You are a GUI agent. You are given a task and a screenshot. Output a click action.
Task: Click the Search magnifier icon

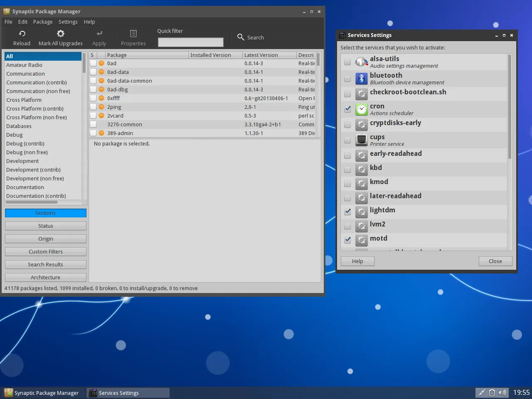tap(241, 37)
